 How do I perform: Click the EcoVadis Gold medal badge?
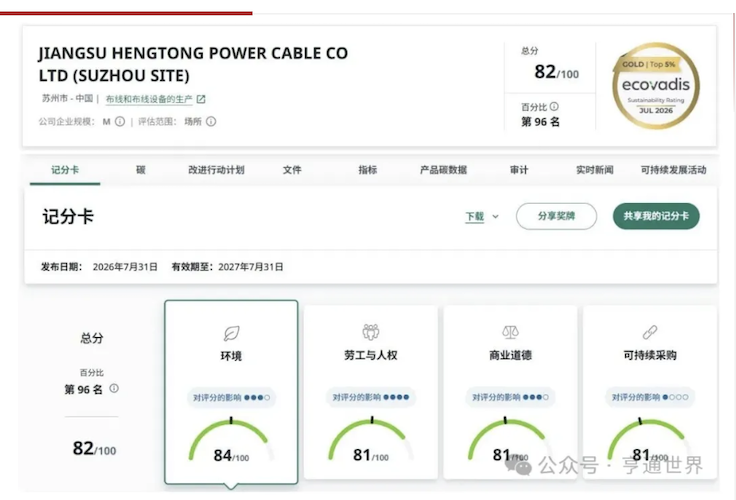click(x=656, y=86)
